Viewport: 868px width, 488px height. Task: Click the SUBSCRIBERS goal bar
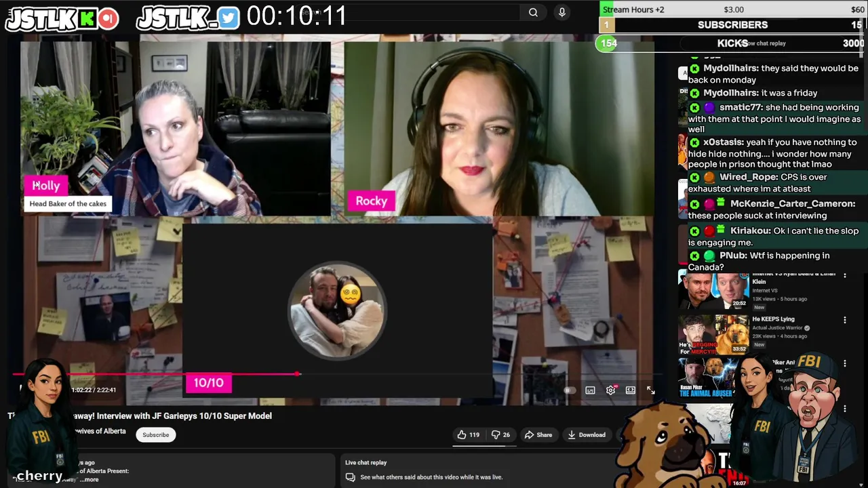pos(733,25)
